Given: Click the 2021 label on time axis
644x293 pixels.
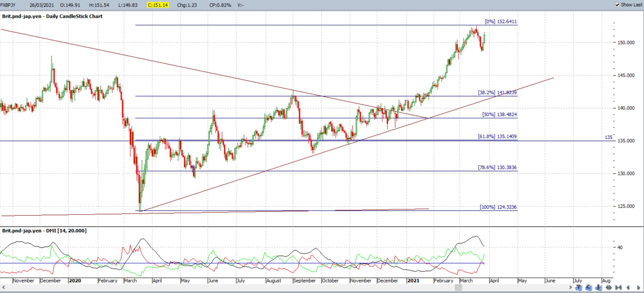Looking at the screenshot, I should [x=413, y=281].
